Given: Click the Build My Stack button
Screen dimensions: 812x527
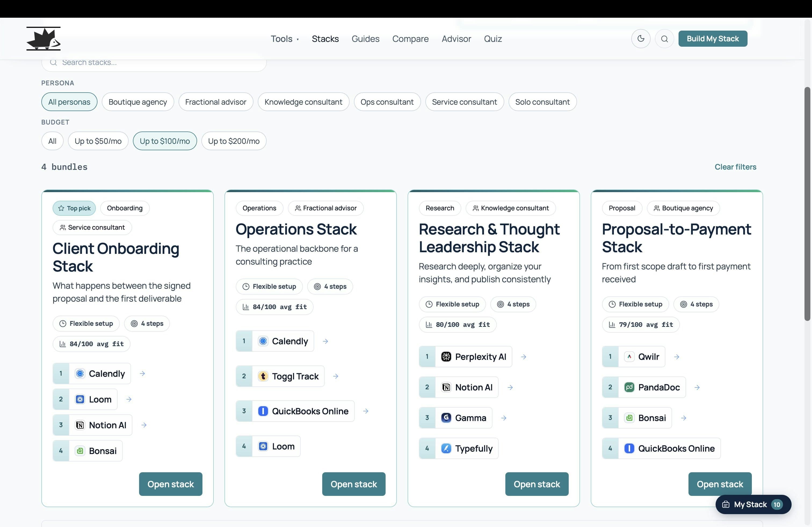Looking at the screenshot, I should point(713,39).
